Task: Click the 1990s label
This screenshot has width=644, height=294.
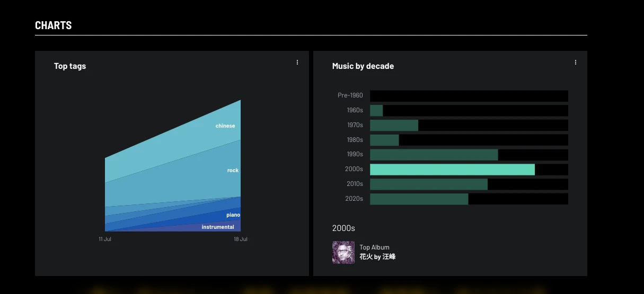Action: (355, 154)
